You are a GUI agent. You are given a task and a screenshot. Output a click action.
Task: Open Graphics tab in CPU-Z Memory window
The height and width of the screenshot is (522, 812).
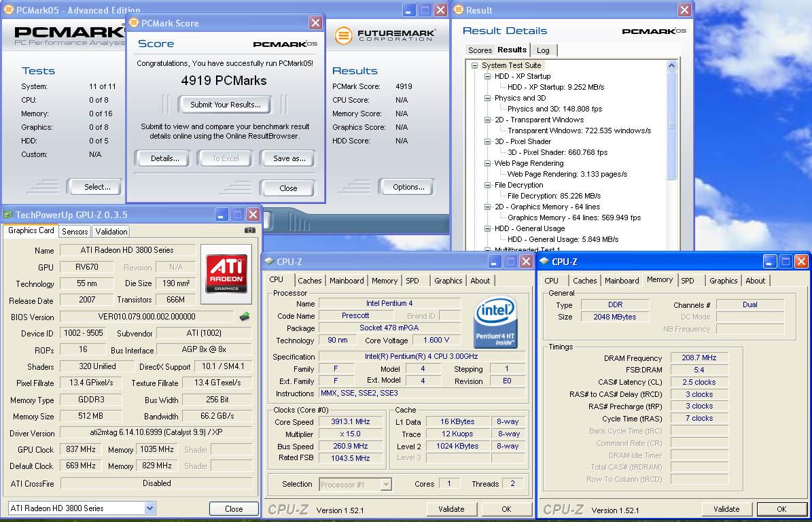pyautogui.click(x=724, y=281)
